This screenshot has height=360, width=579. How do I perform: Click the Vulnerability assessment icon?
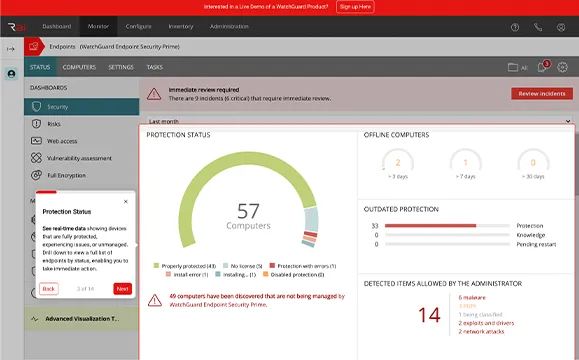point(36,158)
